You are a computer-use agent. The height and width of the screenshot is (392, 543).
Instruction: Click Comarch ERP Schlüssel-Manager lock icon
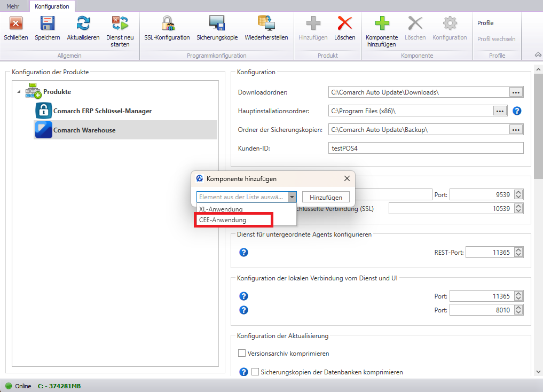(x=44, y=111)
